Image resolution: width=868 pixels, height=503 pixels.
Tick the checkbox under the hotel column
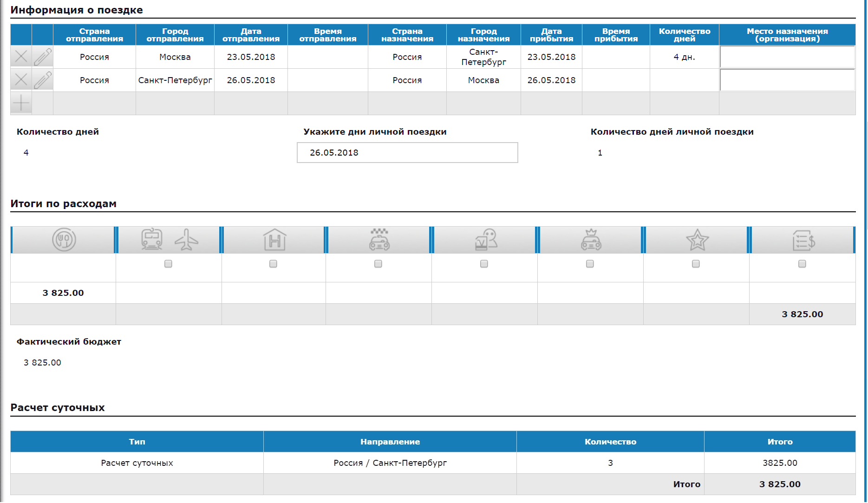[273, 264]
